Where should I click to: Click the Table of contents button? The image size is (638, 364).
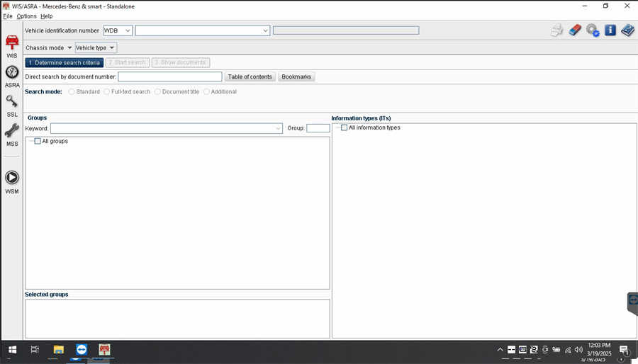(x=250, y=76)
